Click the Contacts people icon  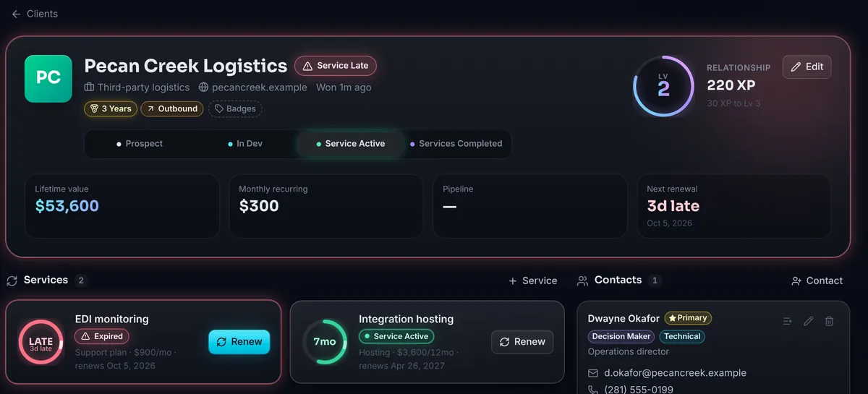click(582, 280)
